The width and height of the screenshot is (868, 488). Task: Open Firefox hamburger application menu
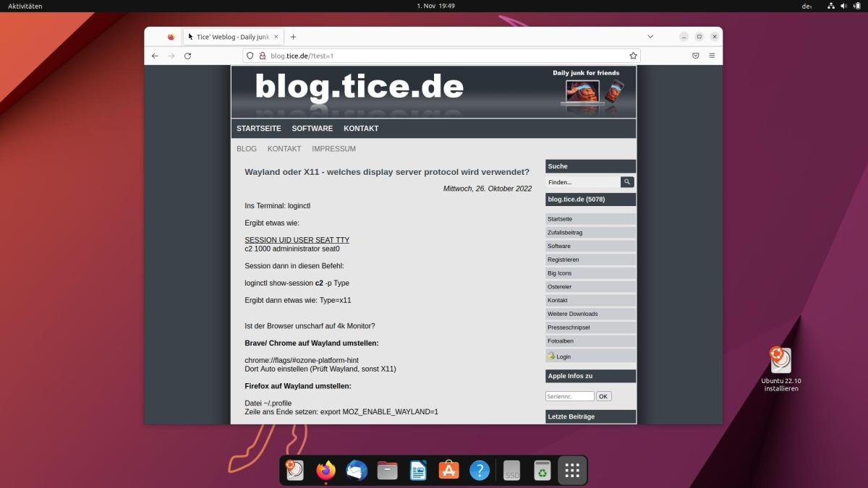[712, 56]
